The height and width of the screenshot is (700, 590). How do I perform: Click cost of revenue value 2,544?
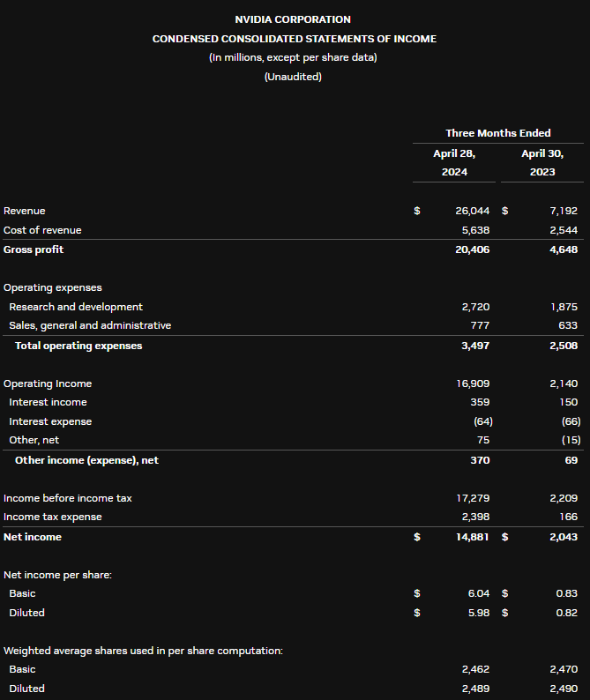pos(564,230)
